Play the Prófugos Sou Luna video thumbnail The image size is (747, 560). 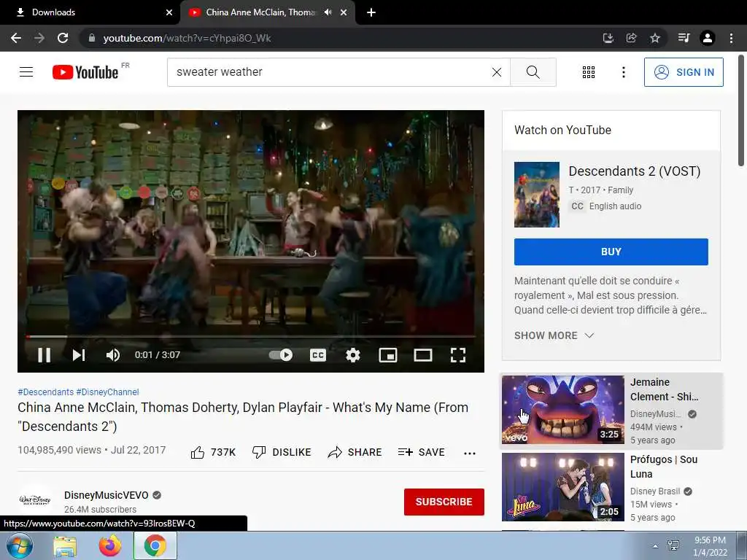click(x=562, y=486)
